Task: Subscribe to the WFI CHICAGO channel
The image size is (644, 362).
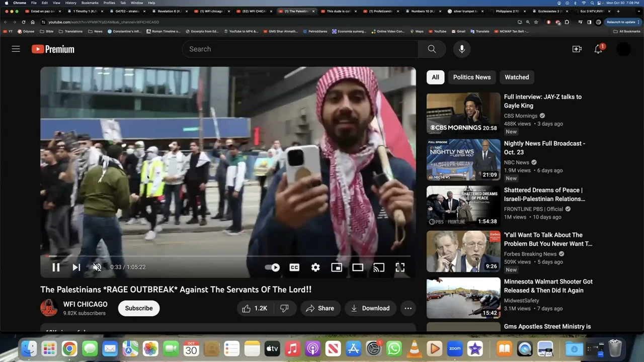Action: (139, 308)
